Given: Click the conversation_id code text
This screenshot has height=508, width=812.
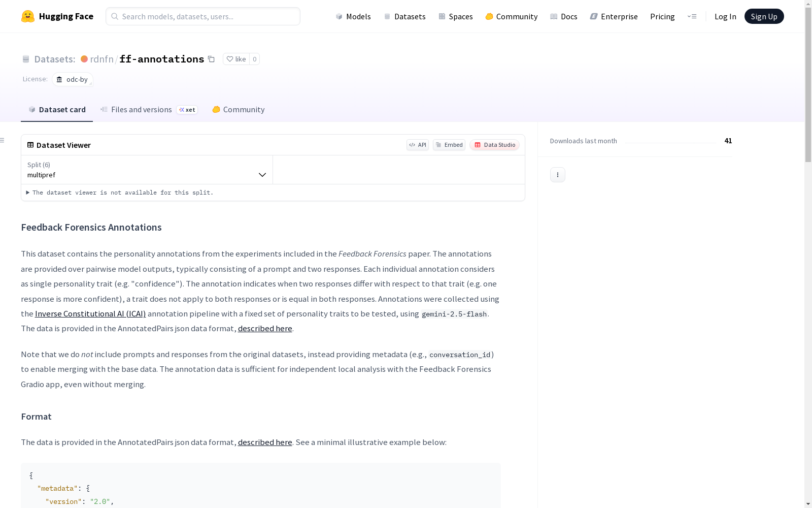Looking at the screenshot, I should (x=460, y=355).
